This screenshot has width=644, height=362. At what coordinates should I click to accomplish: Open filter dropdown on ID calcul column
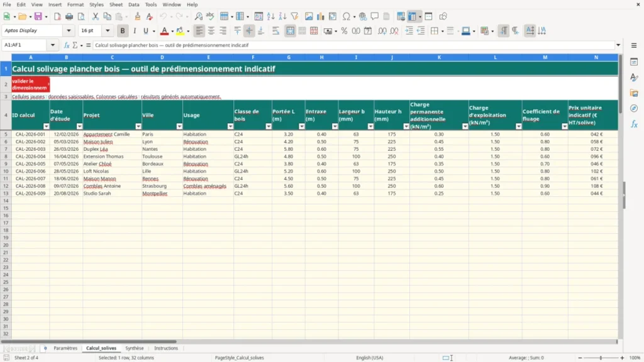46,126
